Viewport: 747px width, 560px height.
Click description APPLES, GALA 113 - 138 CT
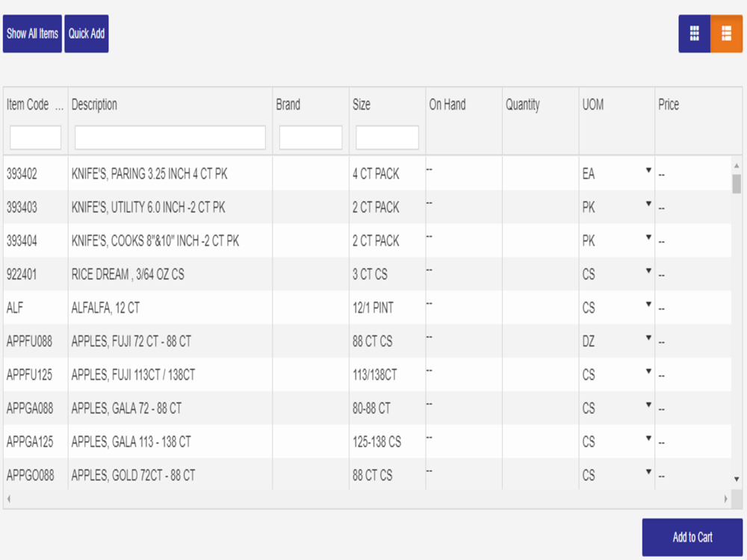pos(131,441)
